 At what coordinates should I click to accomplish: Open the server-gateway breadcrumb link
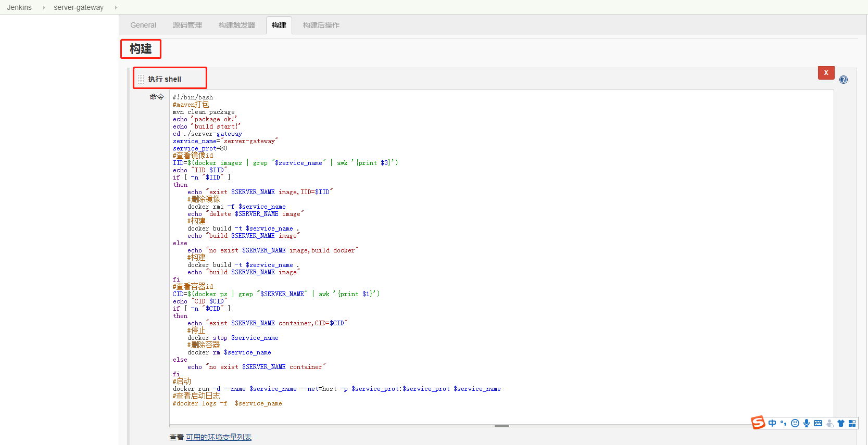79,7
